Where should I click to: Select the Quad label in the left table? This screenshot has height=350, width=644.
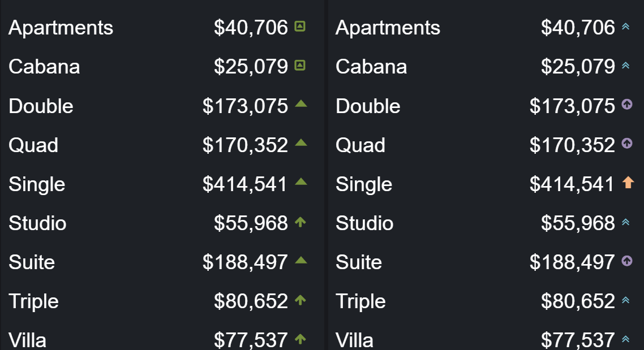click(33, 145)
